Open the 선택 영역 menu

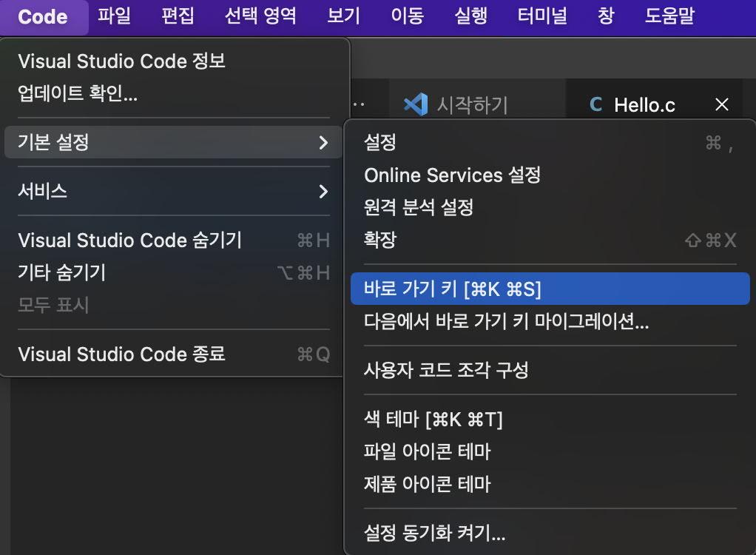[x=260, y=16]
